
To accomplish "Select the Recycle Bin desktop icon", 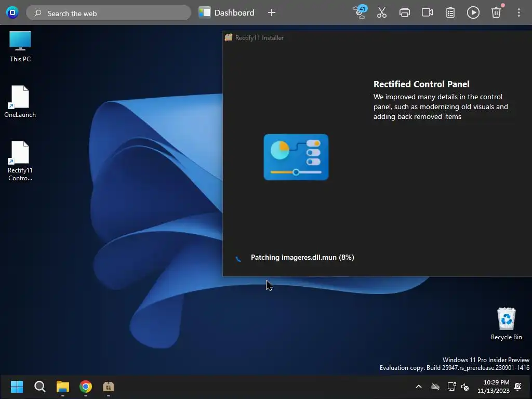I will pyautogui.click(x=506, y=324).
